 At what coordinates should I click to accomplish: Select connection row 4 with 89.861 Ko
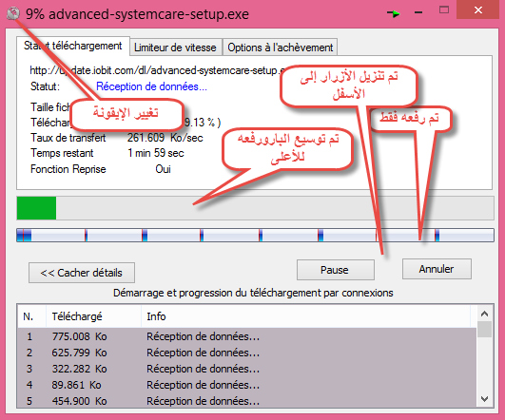[246, 385]
